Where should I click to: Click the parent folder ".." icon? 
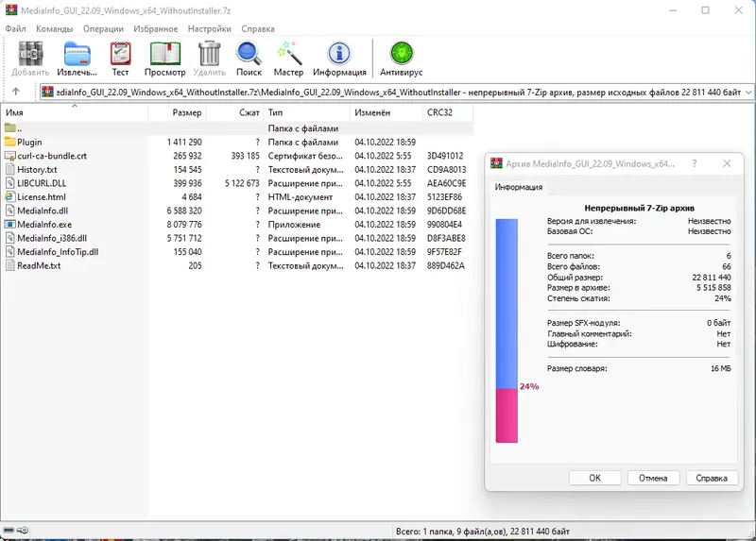[9, 128]
